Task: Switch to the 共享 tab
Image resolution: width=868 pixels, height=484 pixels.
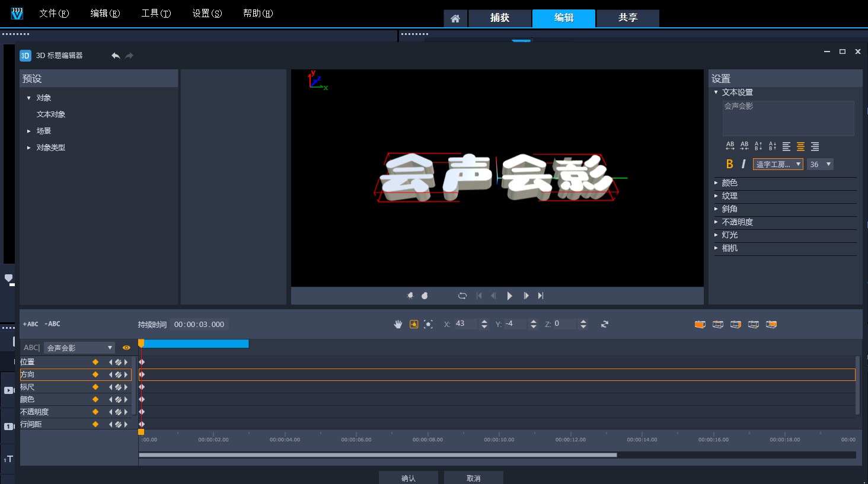Action: (x=628, y=18)
